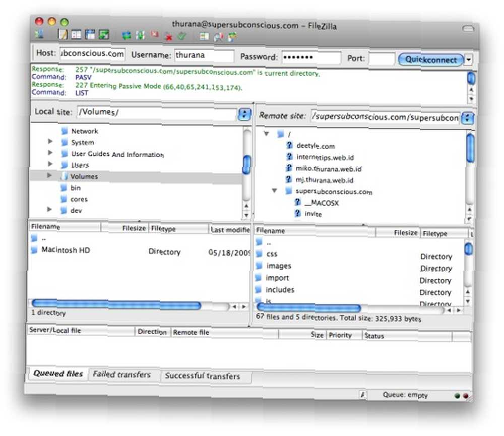Select __MACOSX folder in remote tree
Image resolution: width=504 pixels, height=436 pixels.
point(322,203)
